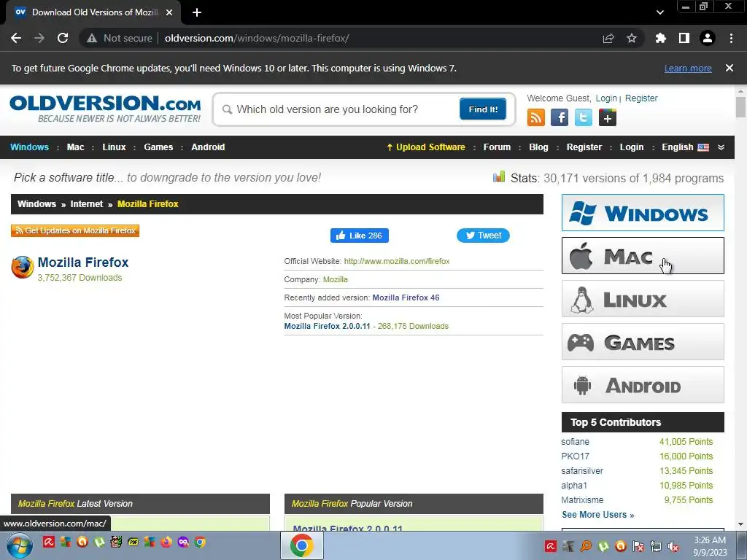Open the English language option
The height and width of the screenshot is (560, 747).
click(684, 147)
